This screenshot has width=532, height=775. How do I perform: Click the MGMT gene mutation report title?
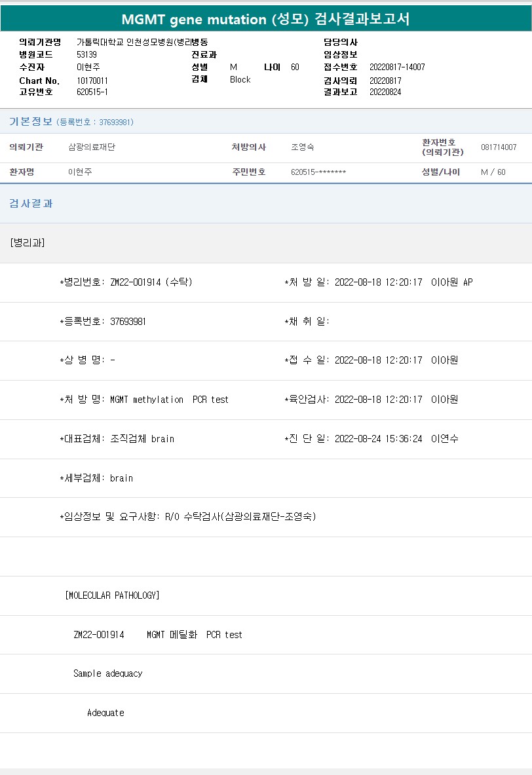tap(265, 19)
